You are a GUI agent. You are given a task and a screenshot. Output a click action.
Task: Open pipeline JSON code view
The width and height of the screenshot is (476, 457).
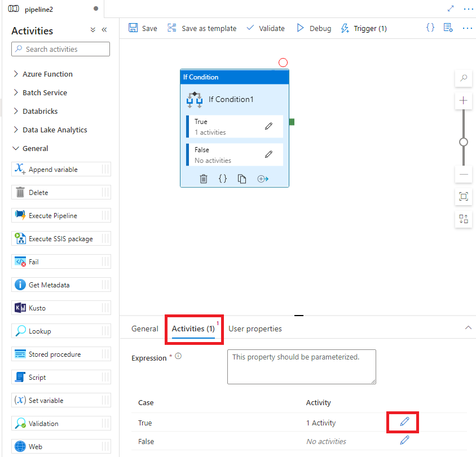[430, 28]
